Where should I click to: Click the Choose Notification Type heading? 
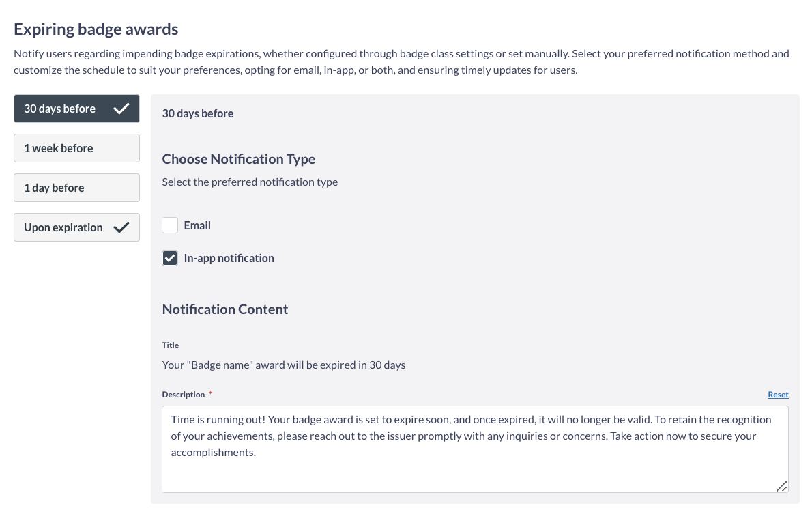(239, 159)
